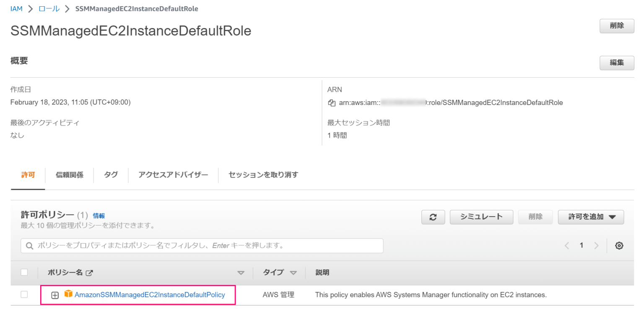Viewport: 644px width, 309px height.
Task: Click inside the policy filter input field
Action: pyautogui.click(x=201, y=246)
